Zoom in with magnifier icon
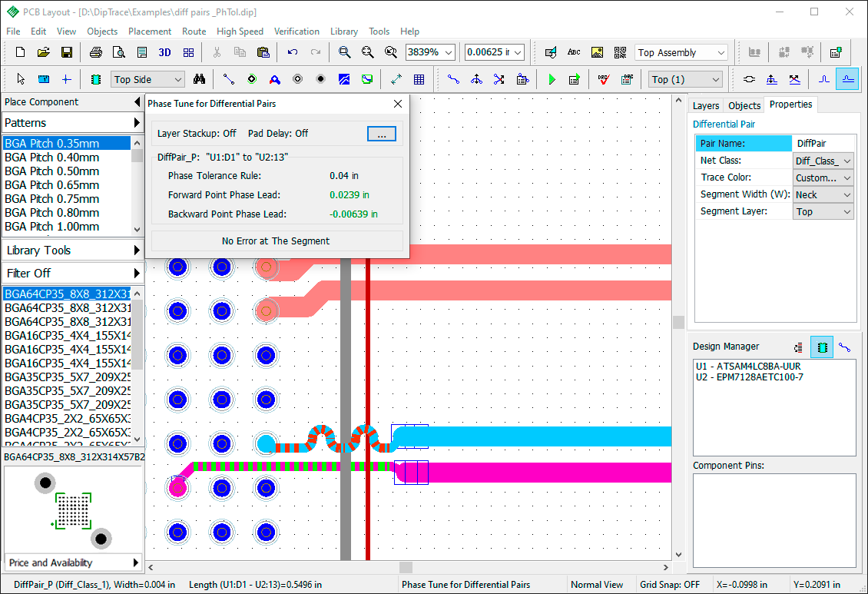 tap(344, 52)
